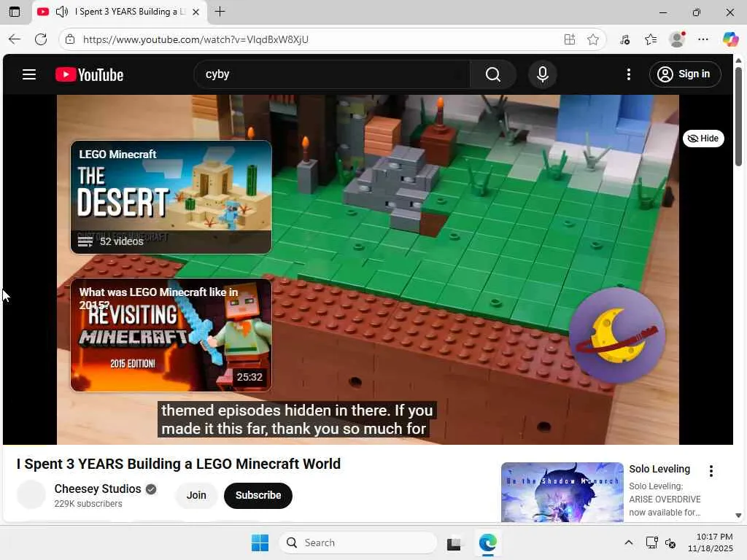Open Cheesey Studios channel name link

(98, 489)
